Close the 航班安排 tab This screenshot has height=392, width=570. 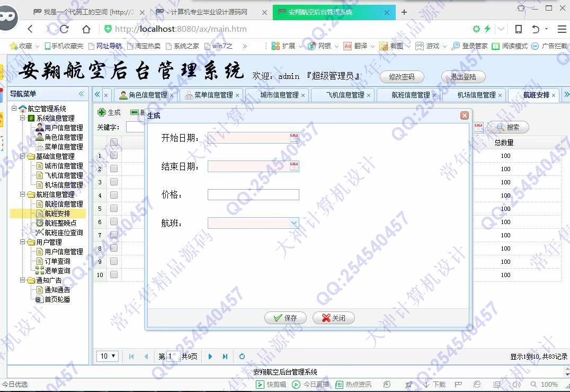tap(553, 95)
